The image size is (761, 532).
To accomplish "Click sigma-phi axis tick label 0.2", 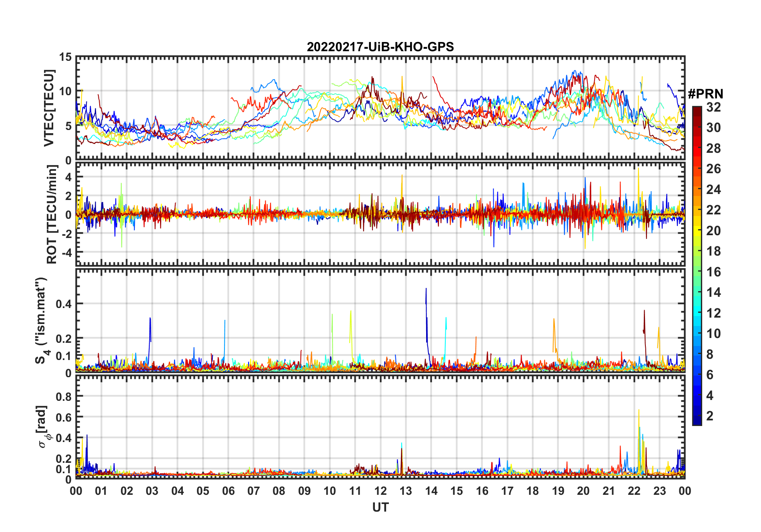I will [x=64, y=459].
